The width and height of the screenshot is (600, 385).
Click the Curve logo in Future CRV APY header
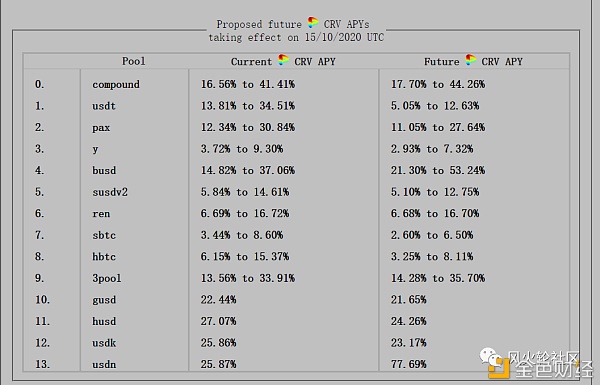tap(471, 60)
